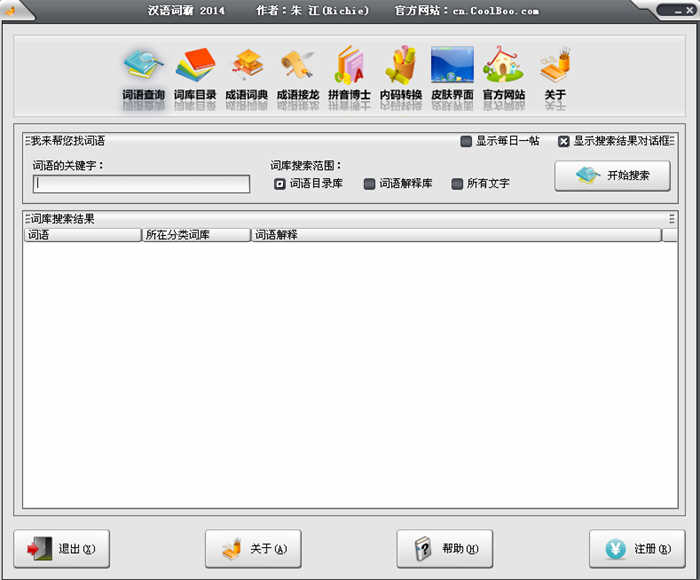
Task: Select the 词语目录库 search scope radio
Action: [279, 184]
